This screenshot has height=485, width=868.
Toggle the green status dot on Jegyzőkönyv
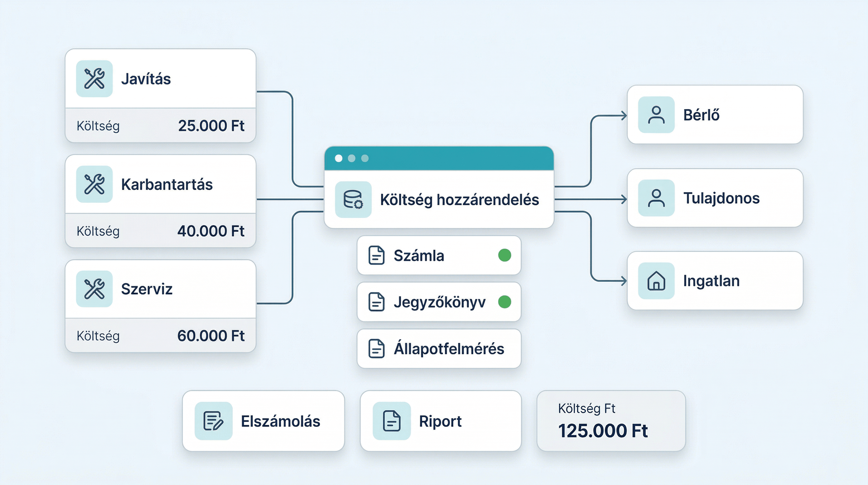click(x=504, y=302)
